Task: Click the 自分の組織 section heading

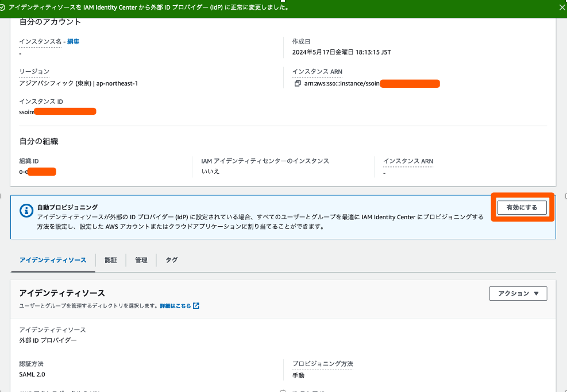Action: pyautogui.click(x=38, y=141)
